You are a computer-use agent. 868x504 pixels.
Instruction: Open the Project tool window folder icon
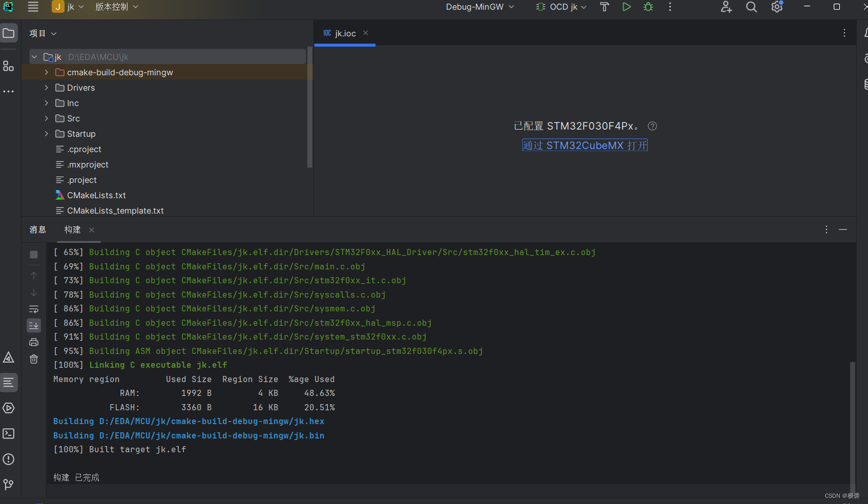click(9, 33)
